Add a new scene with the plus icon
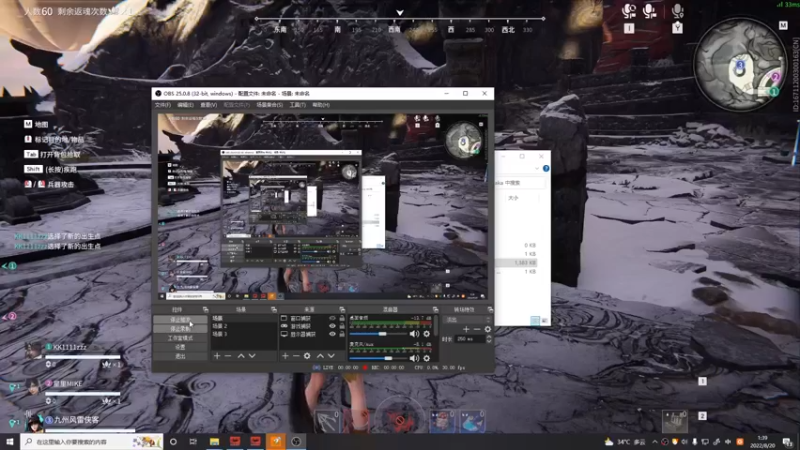The height and width of the screenshot is (450, 800). [x=217, y=356]
